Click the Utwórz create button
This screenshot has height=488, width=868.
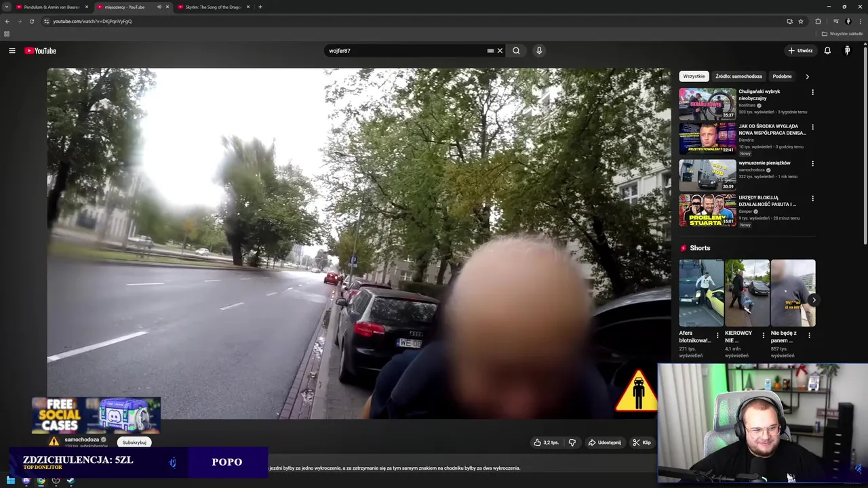tap(800, 51)
